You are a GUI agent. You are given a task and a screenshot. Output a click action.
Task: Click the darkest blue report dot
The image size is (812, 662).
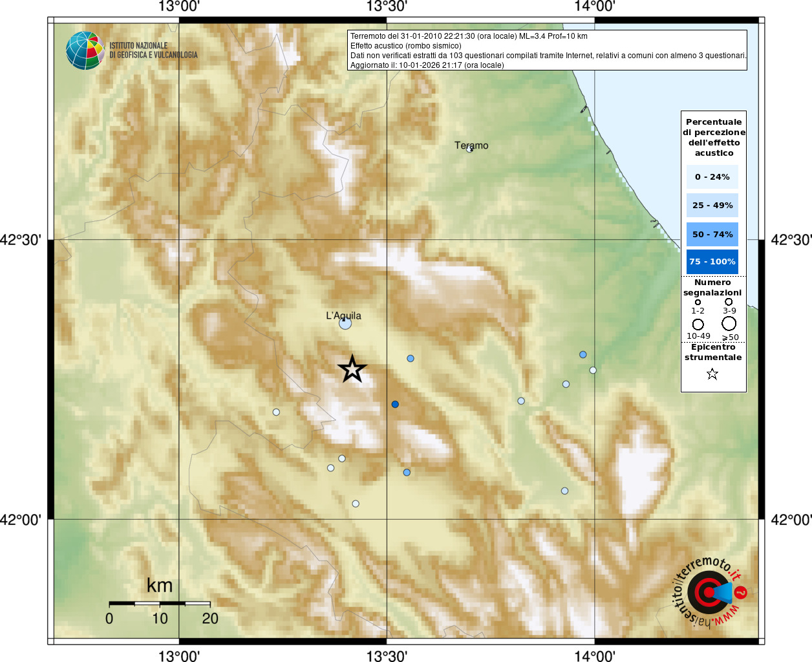tap(395, 404)
